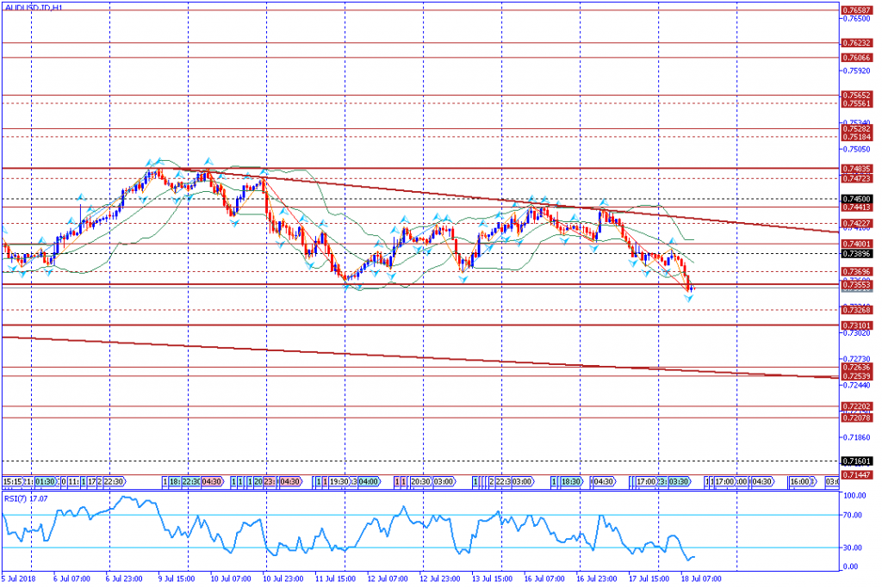This screenshot has height=588, width=882.
Task: Select the black 0.71601 level label
Action: (857, 461)
